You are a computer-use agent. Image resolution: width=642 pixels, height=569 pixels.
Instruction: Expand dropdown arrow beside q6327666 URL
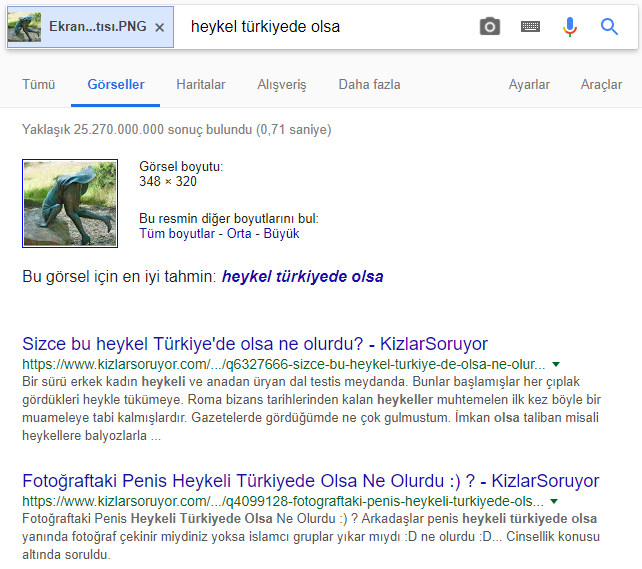click(556, 364)
